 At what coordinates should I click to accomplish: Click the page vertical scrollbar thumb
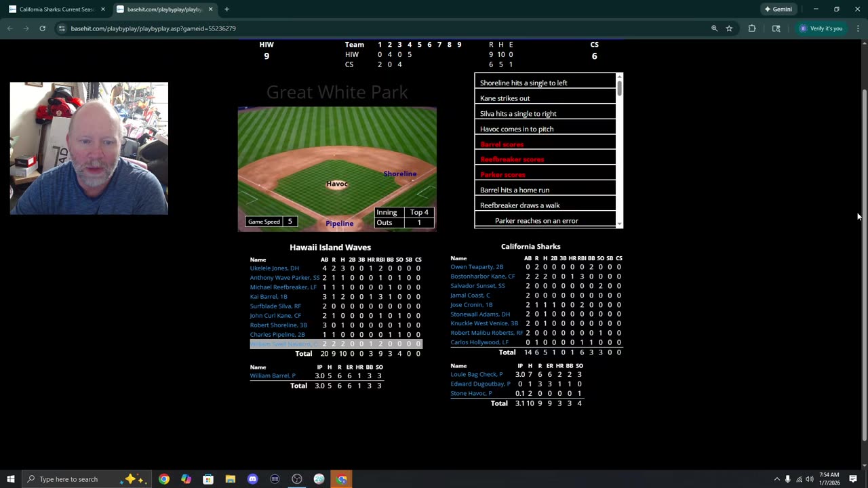click(863, 264)
